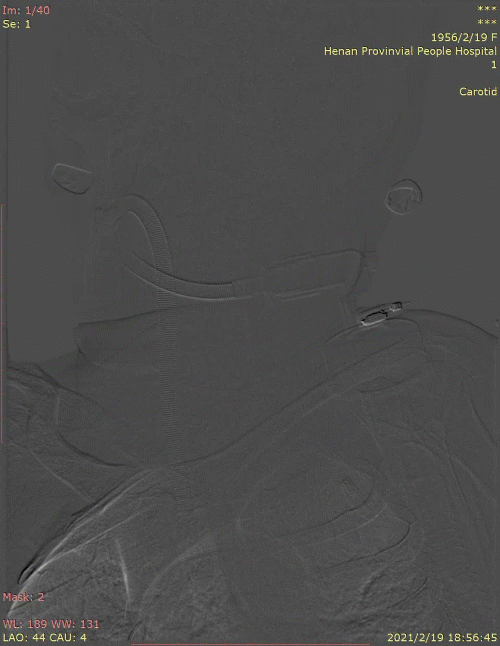The image size is (500, 646).
Task: Select the LAO: 44 CAU: 4 angle label
Action: tap(45, 637)
